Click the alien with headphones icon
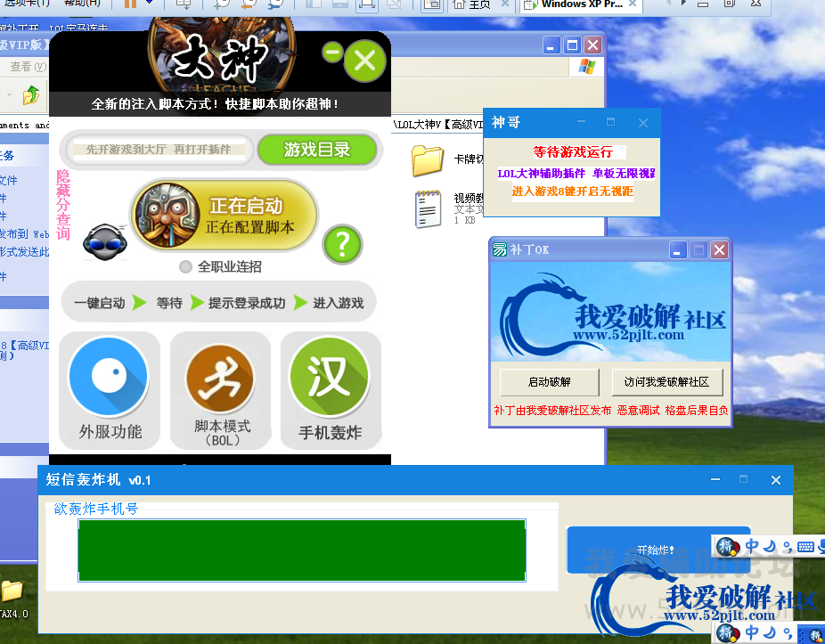 (x=105, y=242)
